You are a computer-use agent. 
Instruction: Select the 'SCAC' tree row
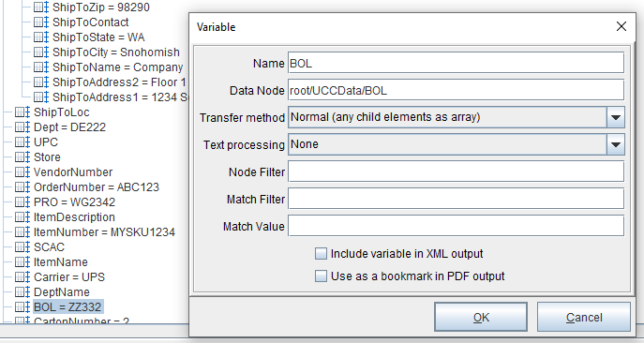click(49, 247)
